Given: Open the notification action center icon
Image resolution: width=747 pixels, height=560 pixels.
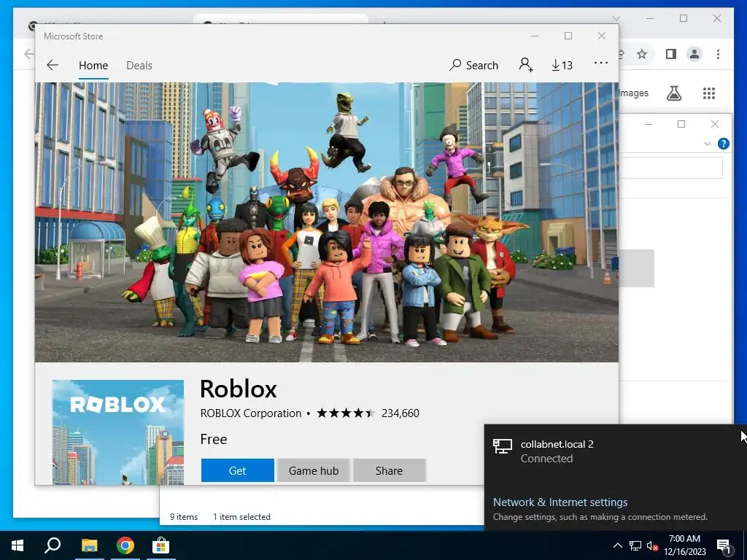Looking at the screenshot, I should tap(724, 545).
